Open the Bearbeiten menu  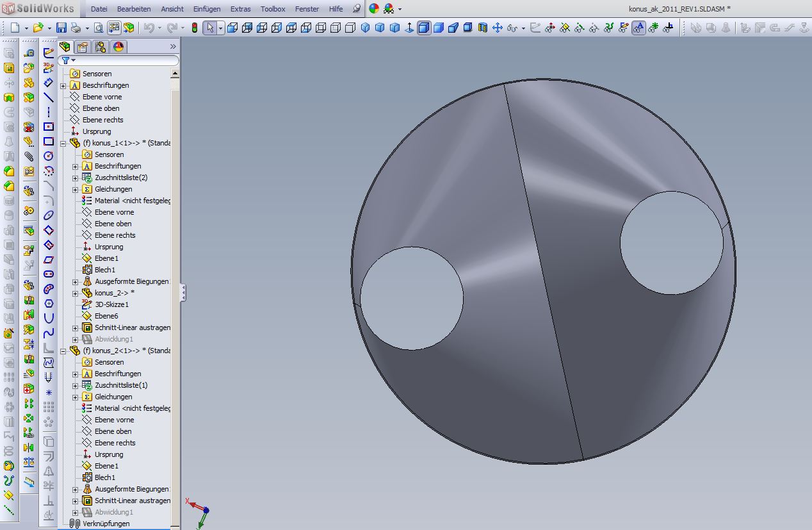(x=134, y=9)
